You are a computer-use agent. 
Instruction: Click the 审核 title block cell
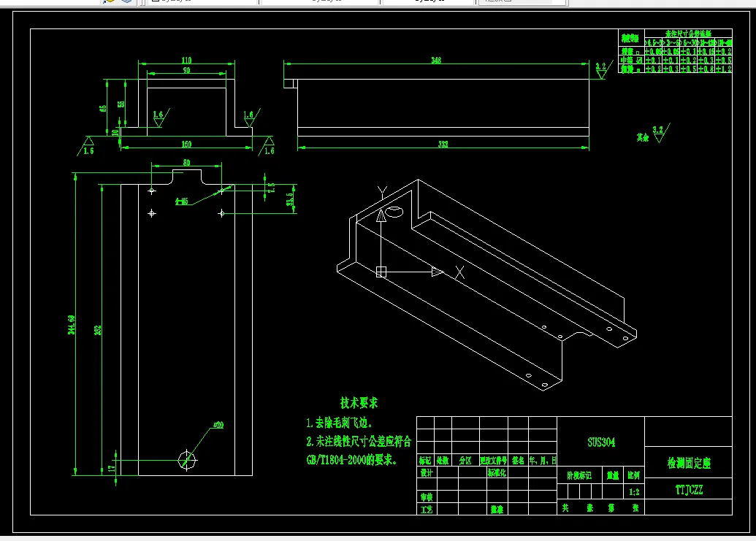pos(427,496)
